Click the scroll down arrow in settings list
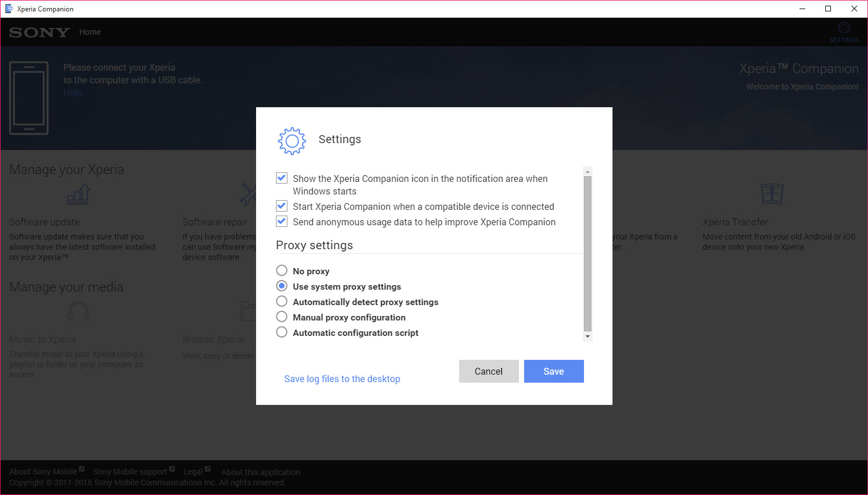This screenshot has height=495, width=868. 587,336
